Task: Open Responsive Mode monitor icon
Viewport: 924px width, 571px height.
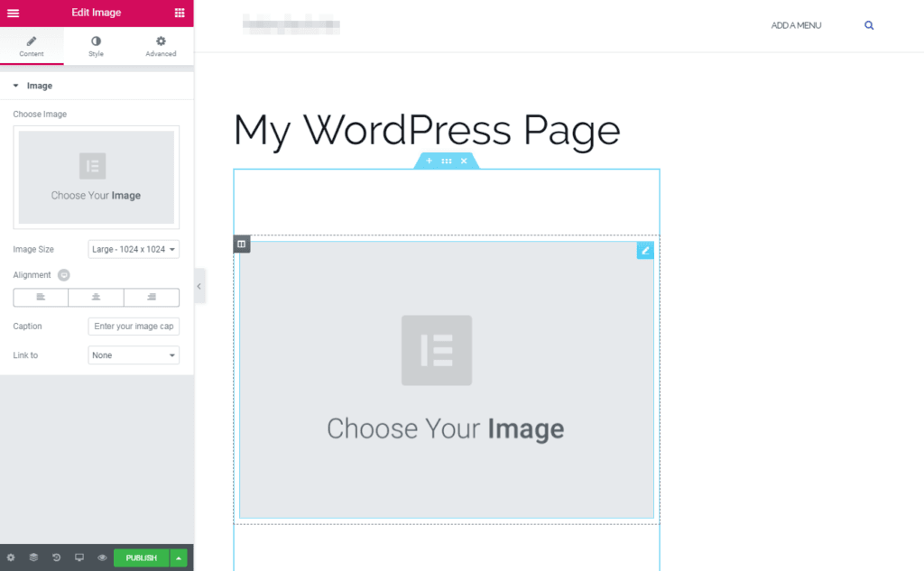Action: [x=79, y=557]
